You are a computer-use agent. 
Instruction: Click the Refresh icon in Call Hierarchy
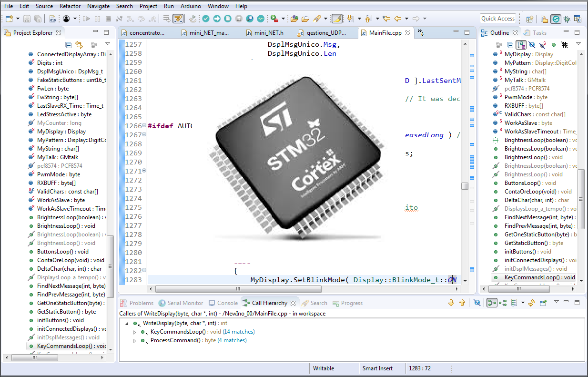point(532,303)
